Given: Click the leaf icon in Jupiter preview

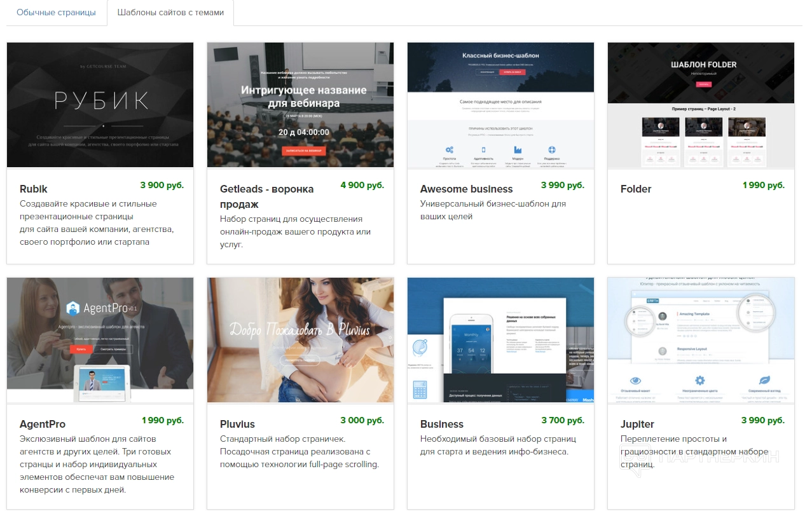Looking at the screenshot, I should [x=766, y=380].
